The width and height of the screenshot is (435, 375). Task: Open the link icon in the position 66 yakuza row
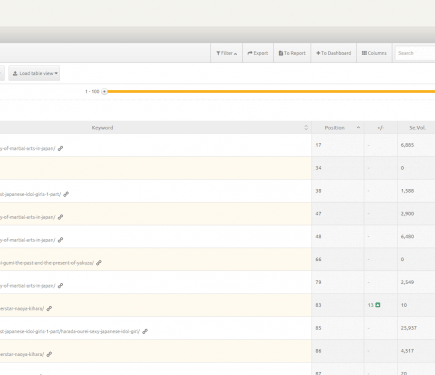[99, 263]
